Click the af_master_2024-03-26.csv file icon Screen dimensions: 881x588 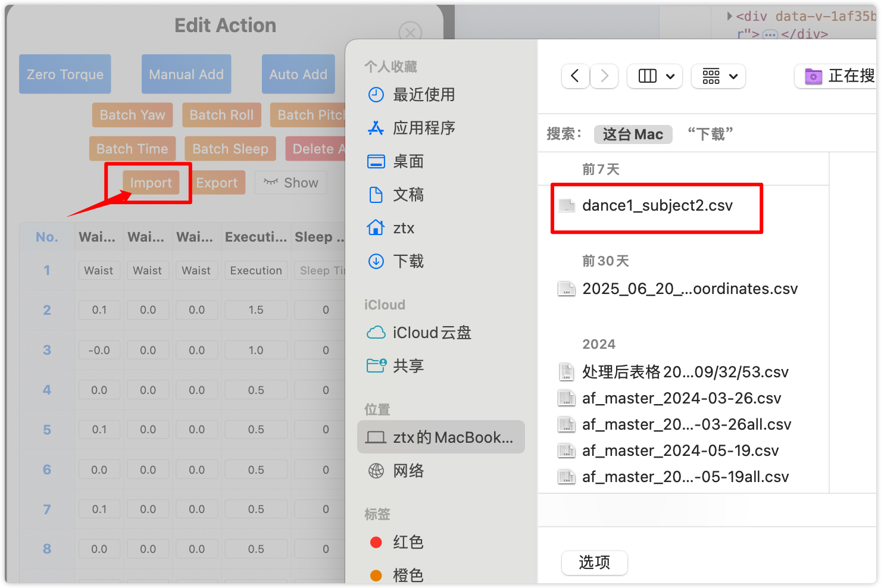(567, 398)
